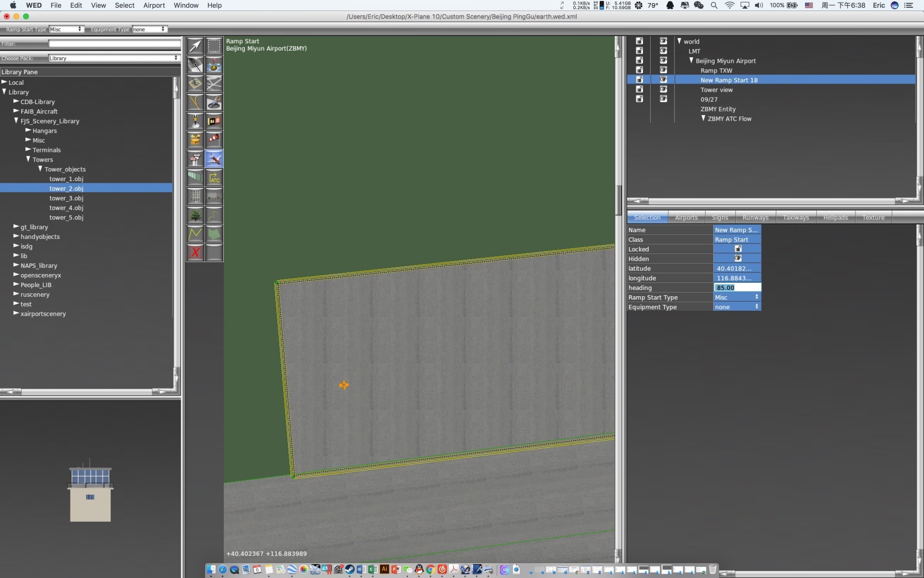
Task: Select the Hole cutting tool
Action: (x=214, y=103)
